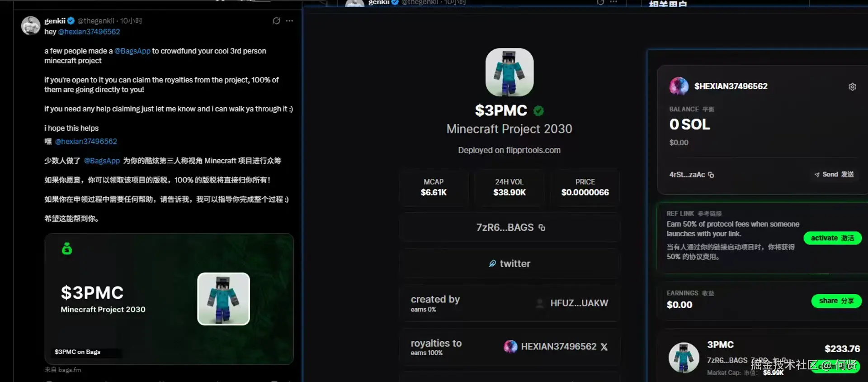Open the $3PMC Bags link preview card
Screen dimensions: 868x382
169,299
